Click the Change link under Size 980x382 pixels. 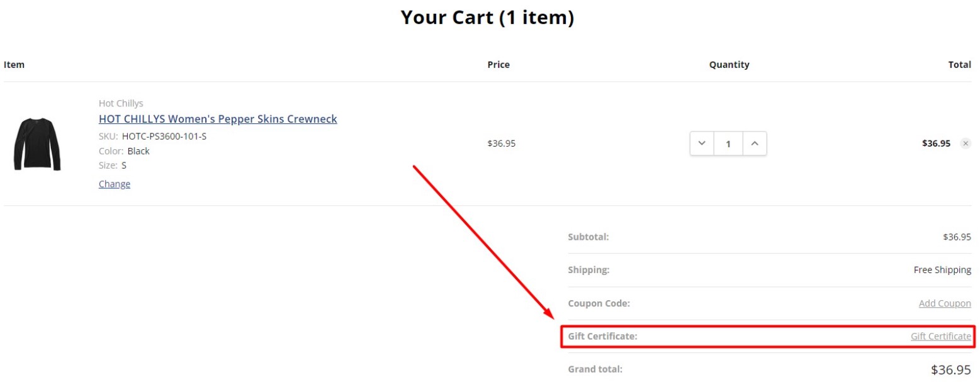(115, 184)
